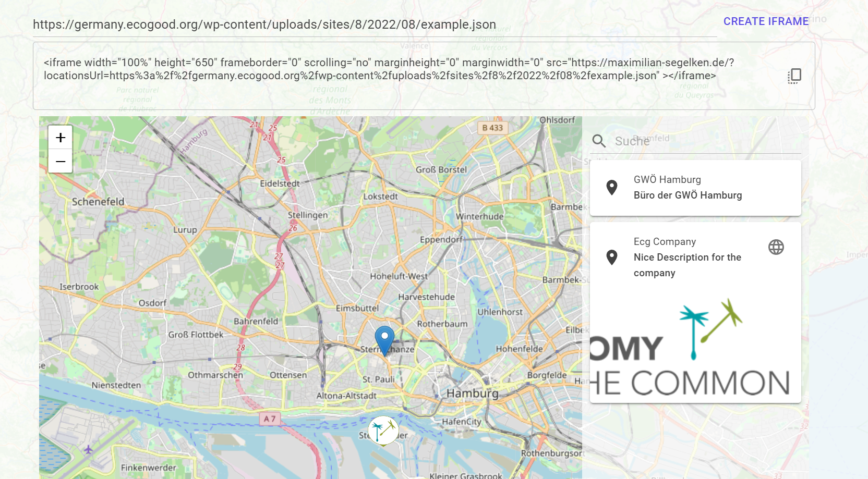Open Ecg Company website via globe icon

click(x=776, y=248)
